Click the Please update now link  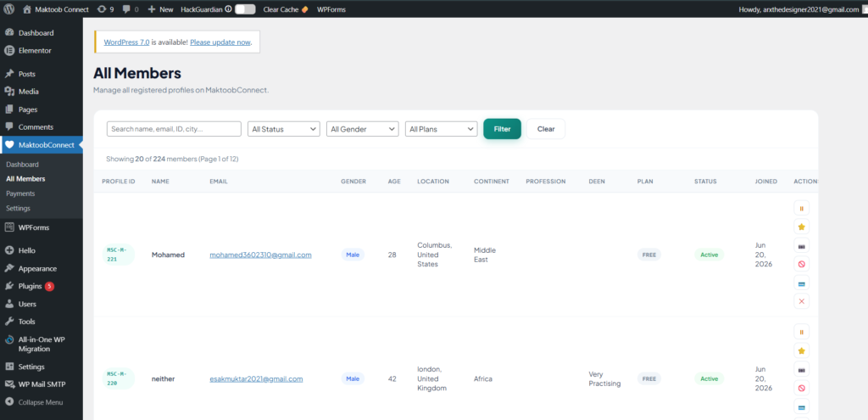pyautogui.click(x=220, y=42)
